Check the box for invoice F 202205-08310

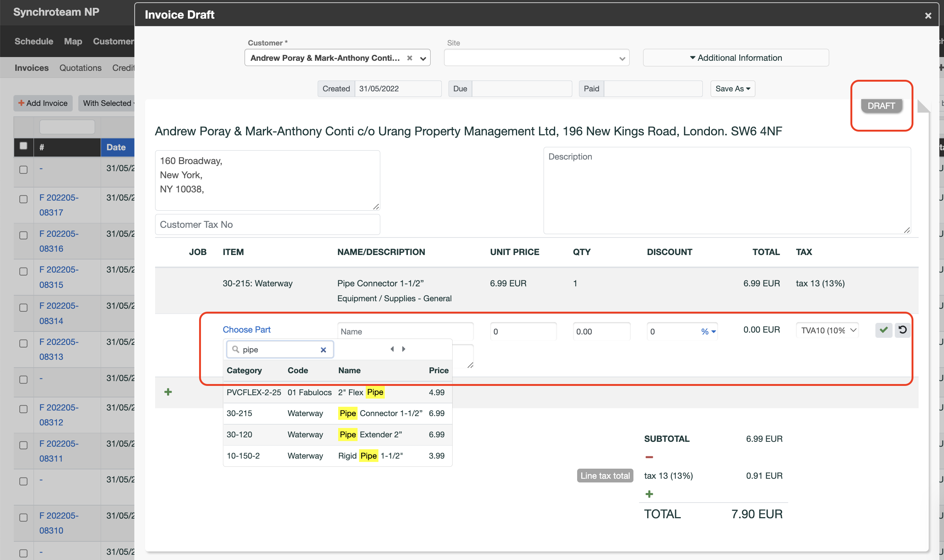tap(23, 517)
